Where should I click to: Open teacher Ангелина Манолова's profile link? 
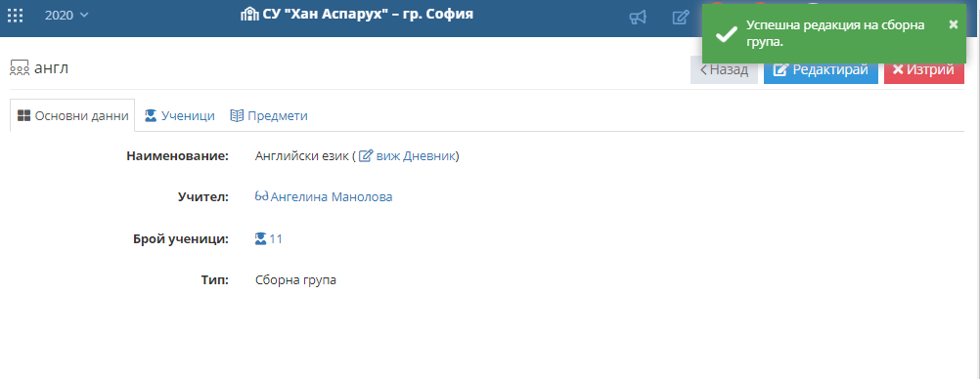(332, 197)
